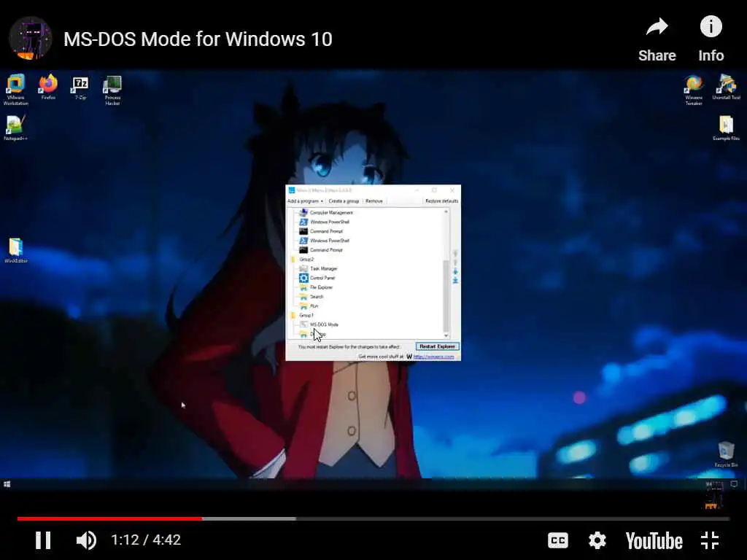Click the blue move down arrow
Screen dimensions: 747x560
[x=455, y=271]
